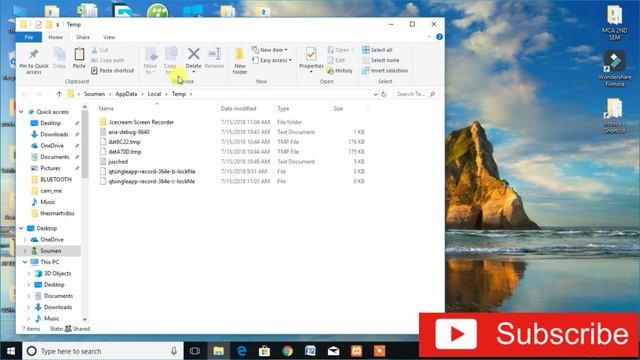Select aria-debug-8640 text file
This screenshot has width=640, height=360.
click(129, 132)
